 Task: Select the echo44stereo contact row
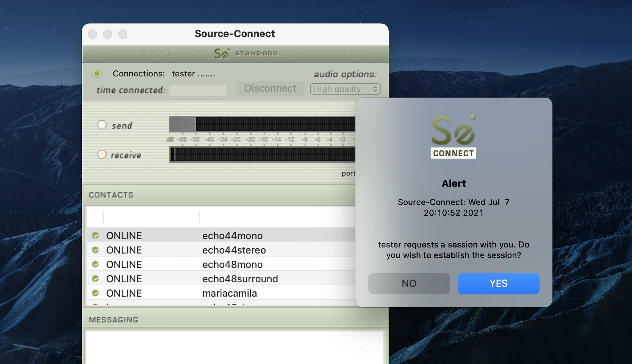[x=234, y=250]
